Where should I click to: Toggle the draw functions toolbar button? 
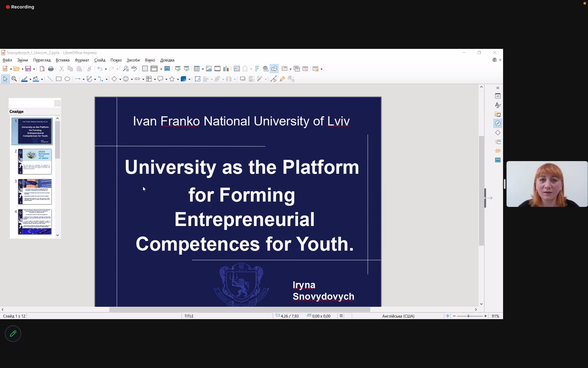tap(274, 69)
